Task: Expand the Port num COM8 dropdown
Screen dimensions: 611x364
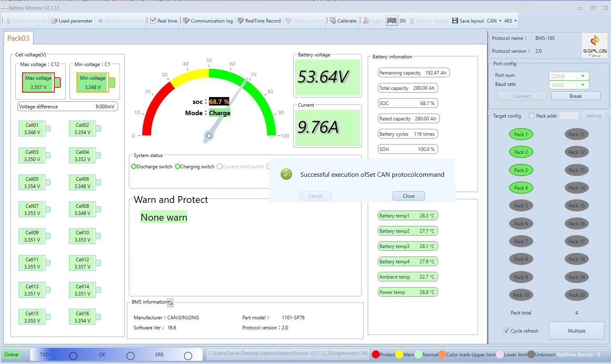Action: tap(582, 76)
